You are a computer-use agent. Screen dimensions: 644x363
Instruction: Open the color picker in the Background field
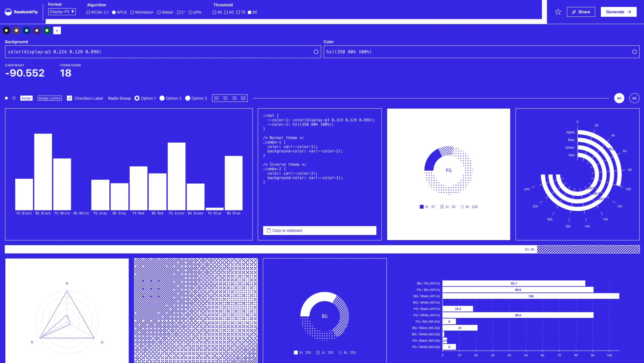pos(316,52)
